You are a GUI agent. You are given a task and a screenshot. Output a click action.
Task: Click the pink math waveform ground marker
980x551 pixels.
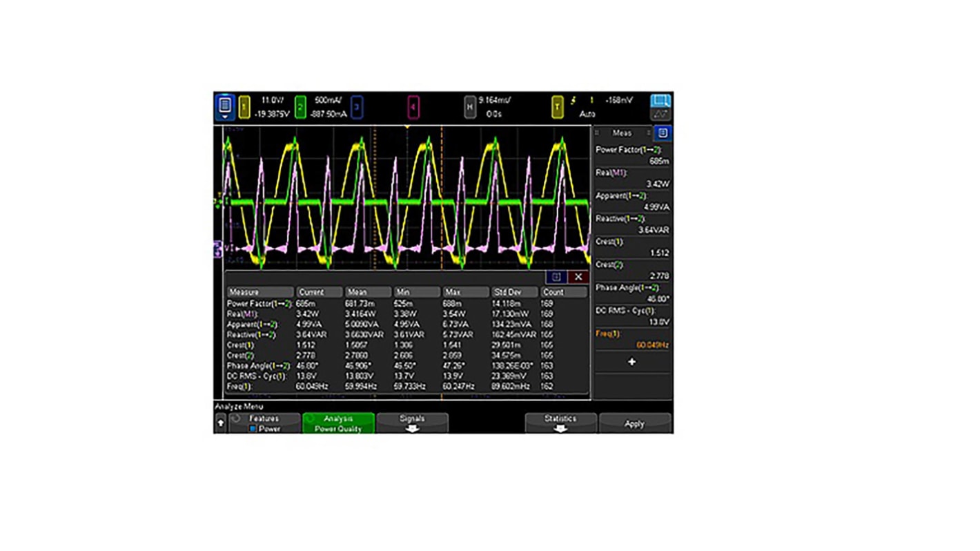[x=219, y=249]
